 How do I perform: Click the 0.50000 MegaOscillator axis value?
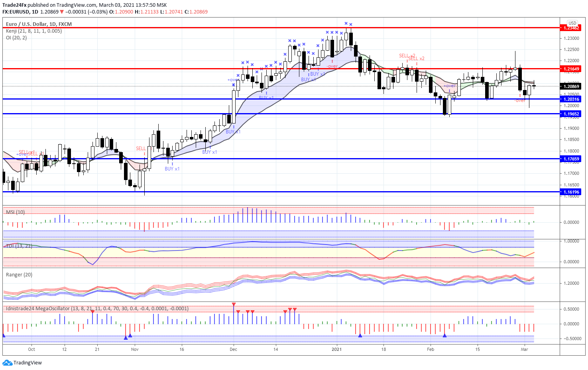tap(571, 309)
